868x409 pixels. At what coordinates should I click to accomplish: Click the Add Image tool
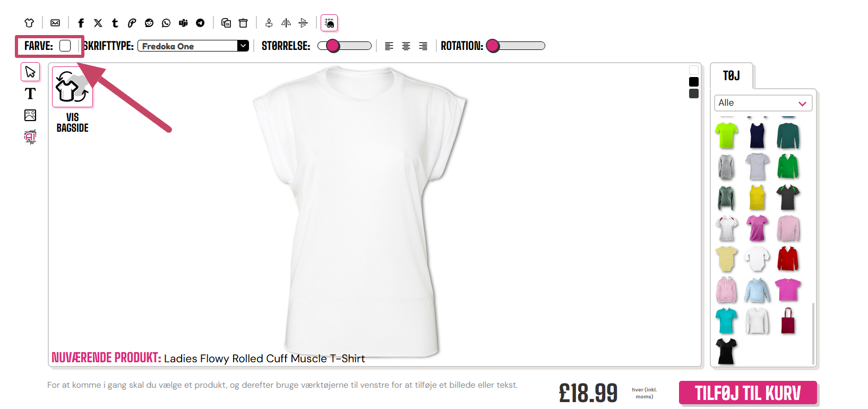tap(30, 115)
